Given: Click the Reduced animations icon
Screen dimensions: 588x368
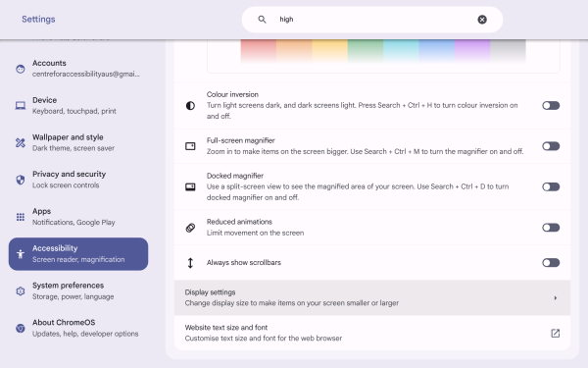Looking at the screenshot, I should (x=190, y=228).
